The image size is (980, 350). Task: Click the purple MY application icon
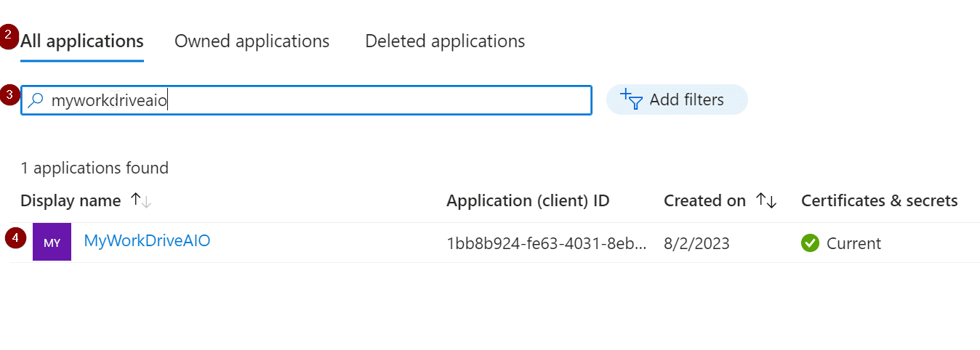pyautogui.click(x=52, y=243)
